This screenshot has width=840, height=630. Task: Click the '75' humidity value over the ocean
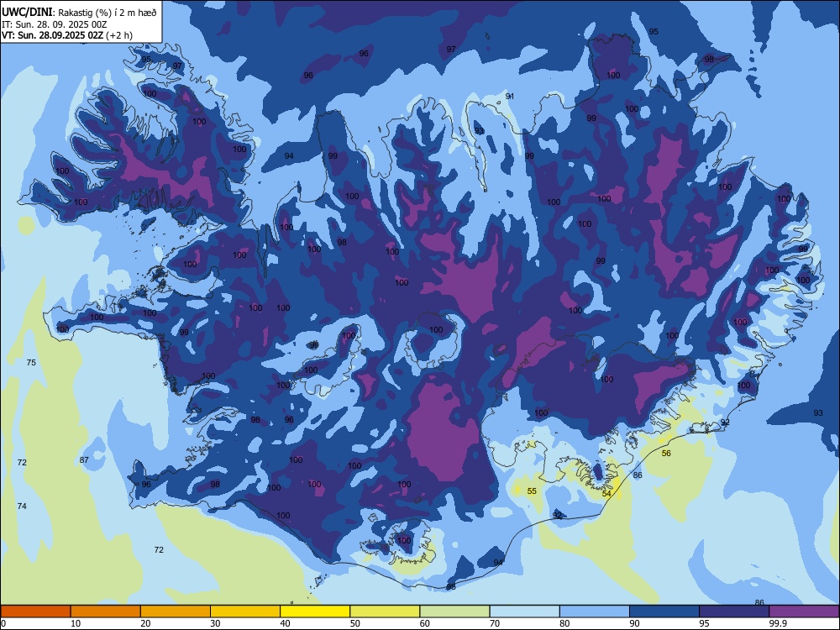(31, 363)
